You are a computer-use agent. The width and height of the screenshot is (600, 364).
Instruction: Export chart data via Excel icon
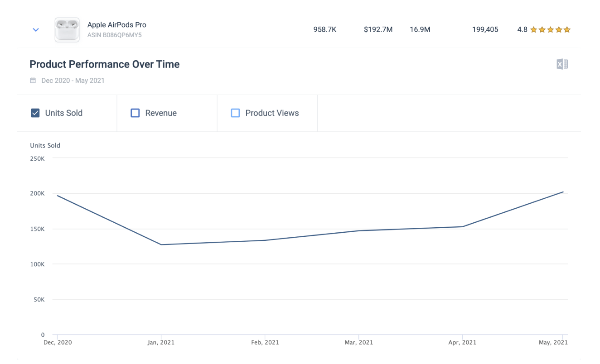coord(562,64)
